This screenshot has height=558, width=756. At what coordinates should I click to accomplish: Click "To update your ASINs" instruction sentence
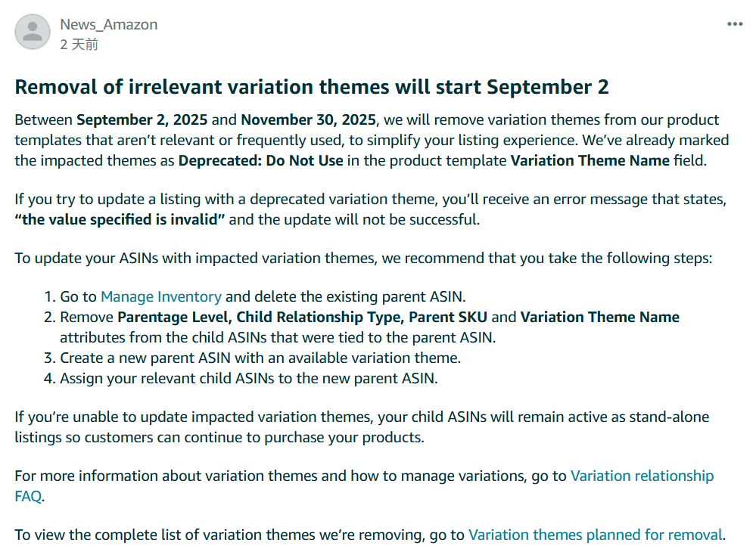coord(363,259)
